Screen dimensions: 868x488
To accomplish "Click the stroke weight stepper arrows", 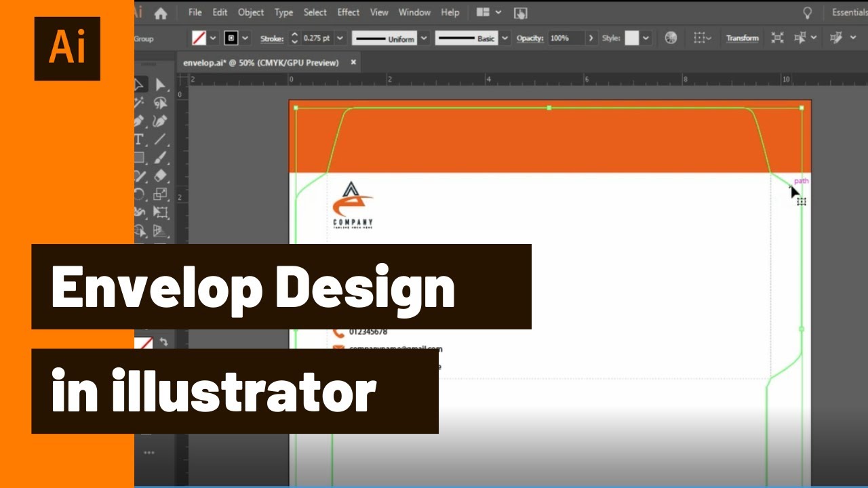I will click(x=294, y=39).
